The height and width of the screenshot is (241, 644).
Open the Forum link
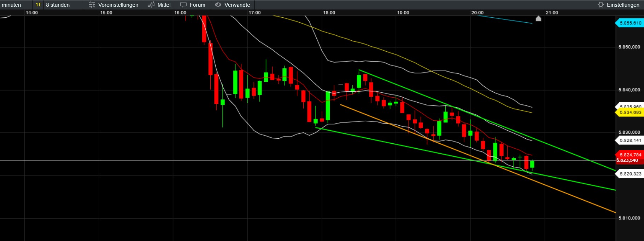click(x=197, y=5)
